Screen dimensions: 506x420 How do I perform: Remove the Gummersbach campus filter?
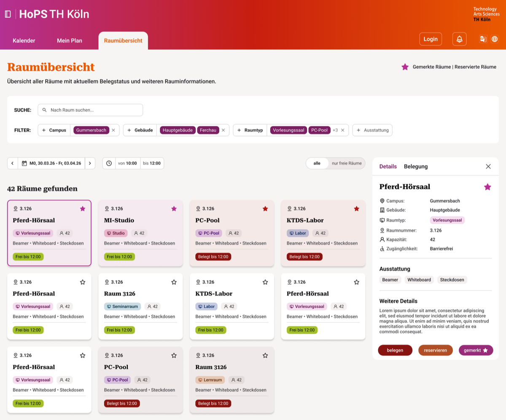point(113,130)
